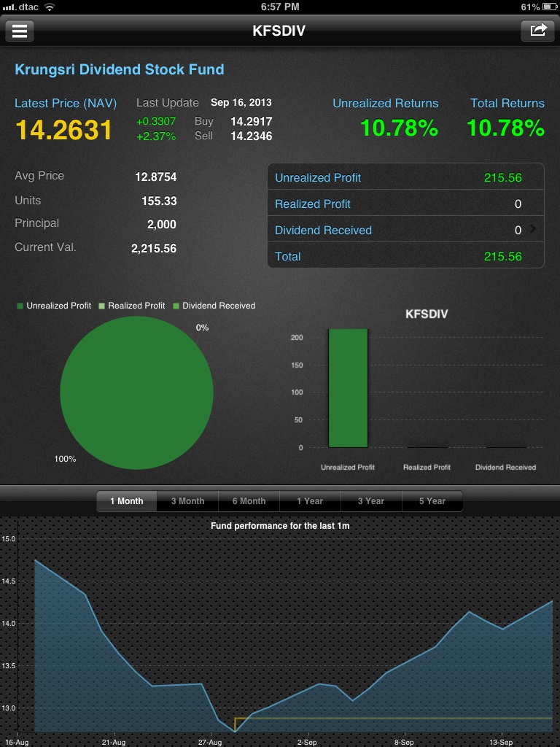Tap the cellular signal bars

9,7
